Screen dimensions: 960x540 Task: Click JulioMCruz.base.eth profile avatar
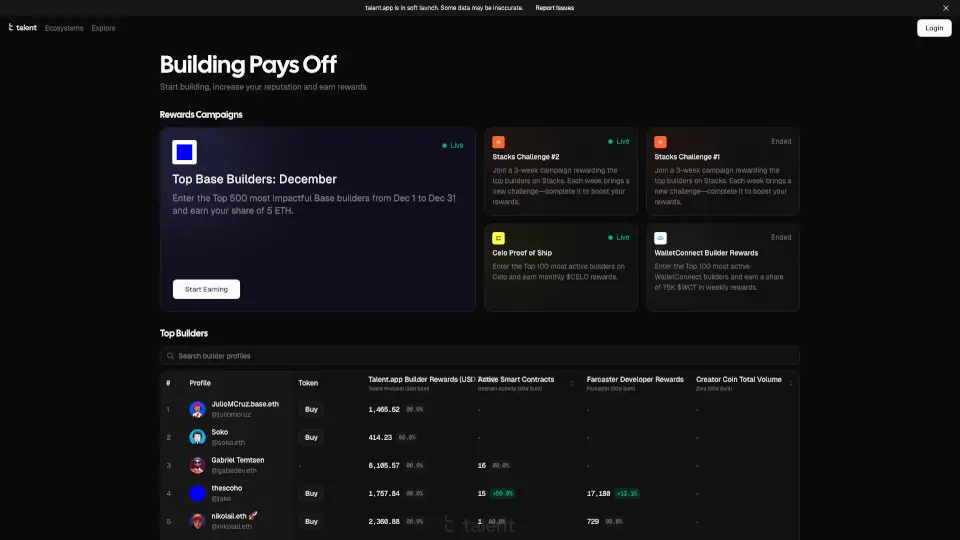point(197,409)
